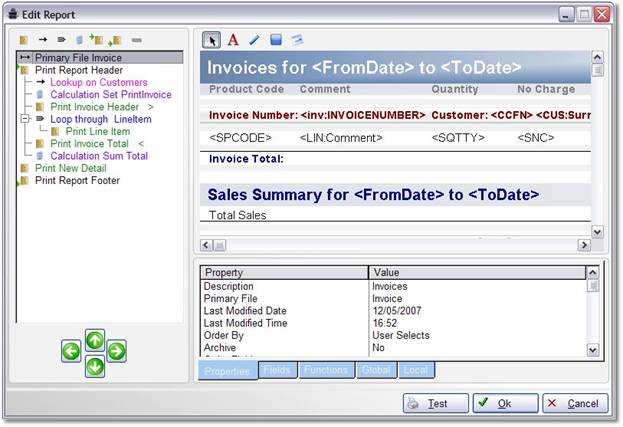
Task: Select the pointer arrow tool
Action: point(211,40)
